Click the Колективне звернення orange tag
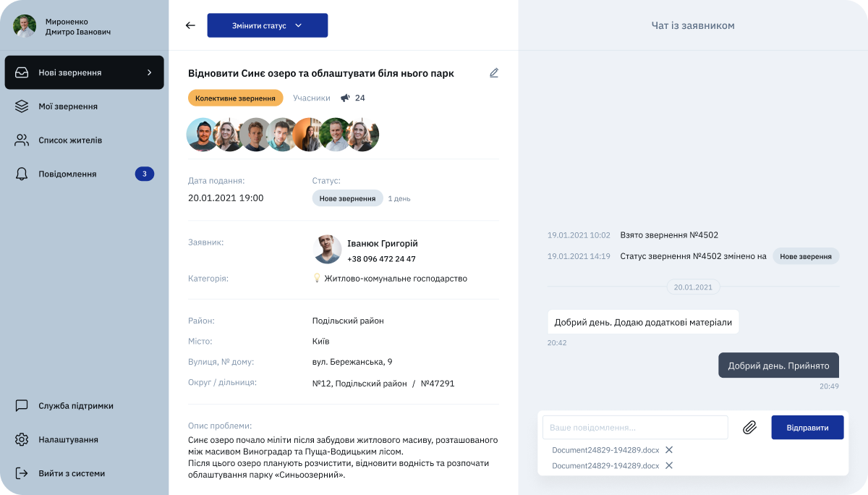868x495 pixels. 235,98
